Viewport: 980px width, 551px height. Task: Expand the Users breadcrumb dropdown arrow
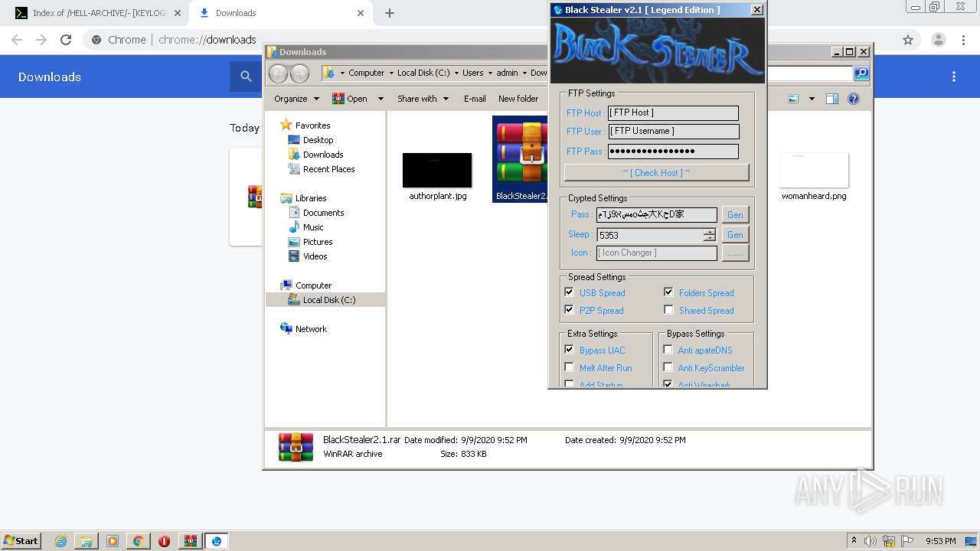[x=490, y=73]
